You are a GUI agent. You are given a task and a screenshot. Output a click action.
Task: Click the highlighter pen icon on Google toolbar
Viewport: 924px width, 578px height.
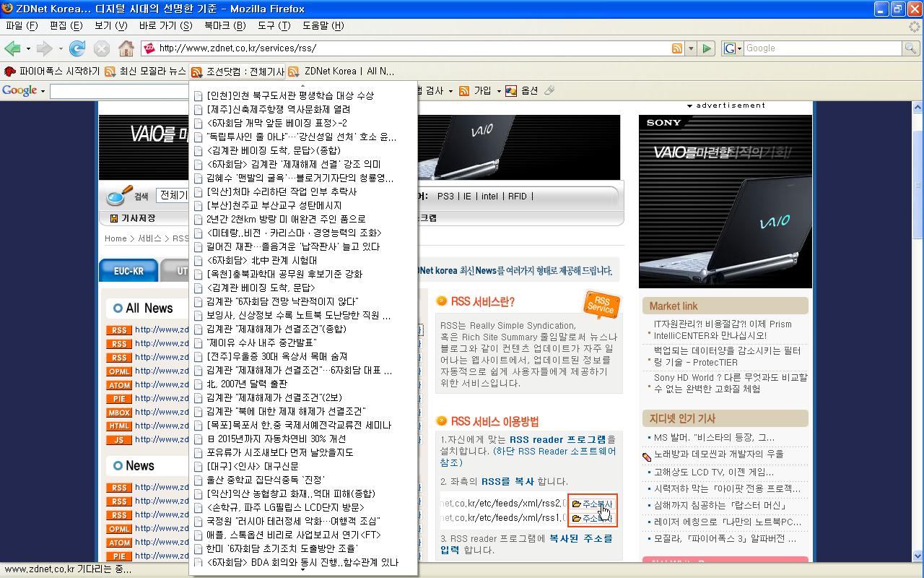pos(550,90)
